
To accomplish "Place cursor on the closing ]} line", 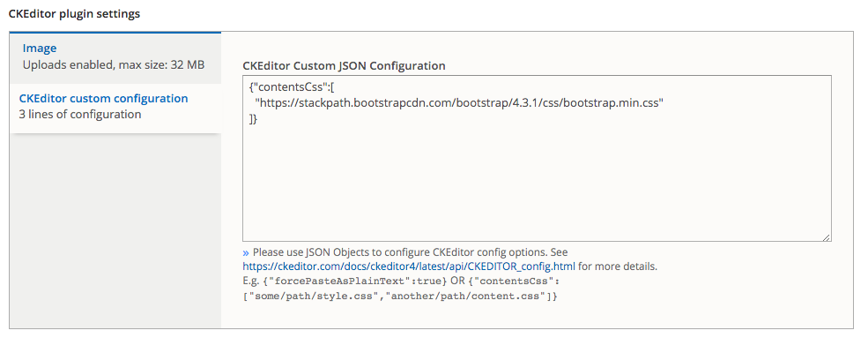I will point(253,118).
